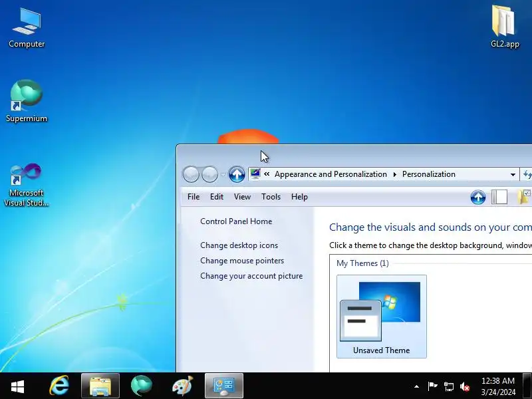Show hidden tray icons arrow
This screenshot has height=399, width=532.
pos(416,386)
